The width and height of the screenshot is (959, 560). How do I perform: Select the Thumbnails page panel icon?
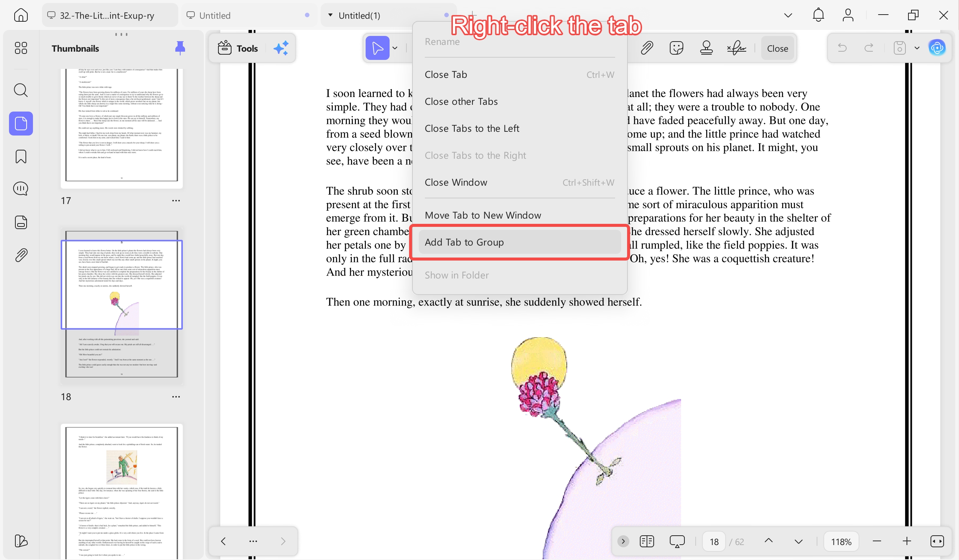[x=21, y=124]
